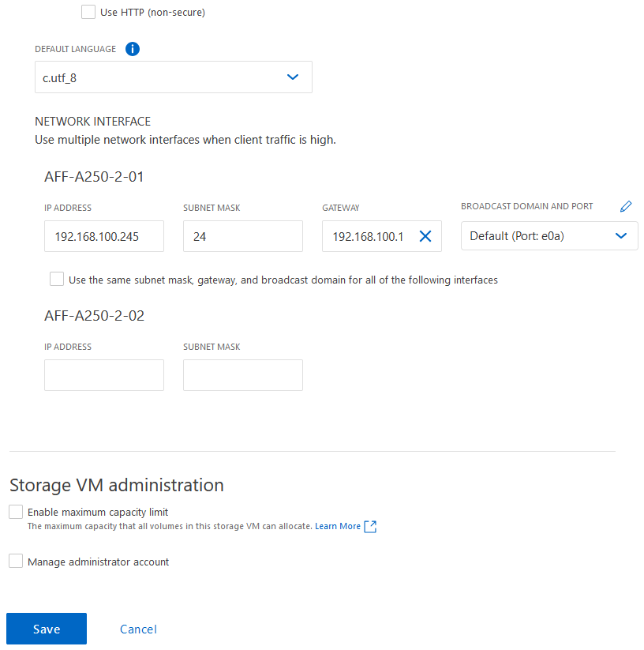Check the same subnet mask for all interfaces option
The height and width of the screenshot is (650, 644).
56,279
